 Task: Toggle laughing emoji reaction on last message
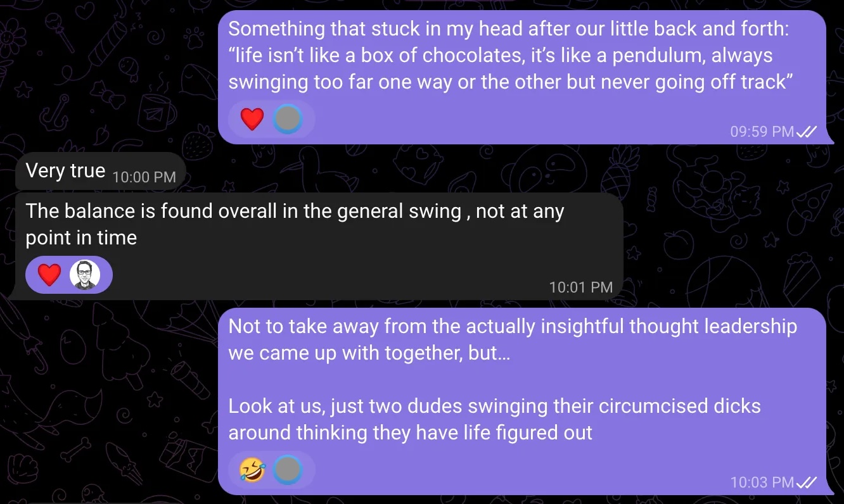(x=252, y=470)
